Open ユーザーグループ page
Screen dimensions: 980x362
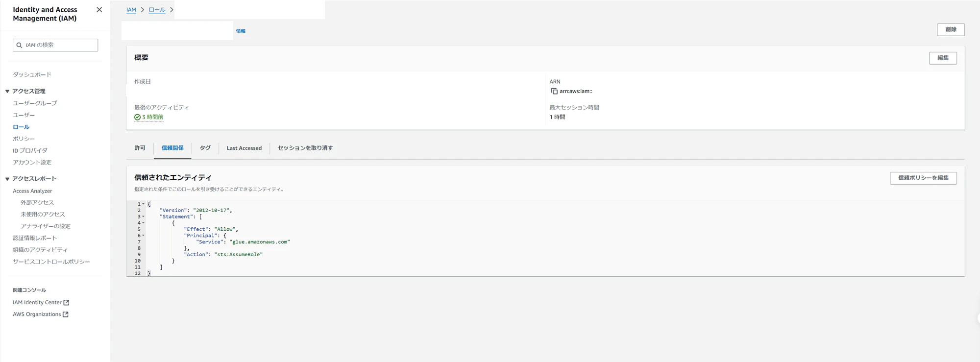click(35, 103)
